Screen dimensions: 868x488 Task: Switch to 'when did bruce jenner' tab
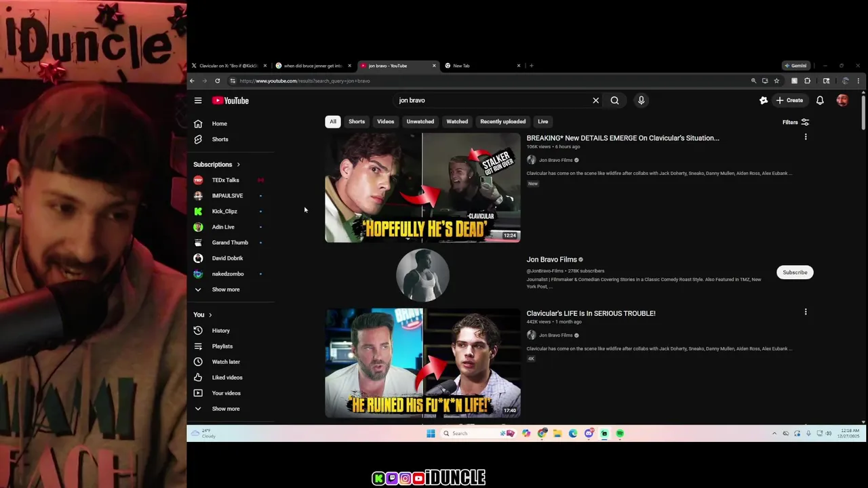(312, 66)
